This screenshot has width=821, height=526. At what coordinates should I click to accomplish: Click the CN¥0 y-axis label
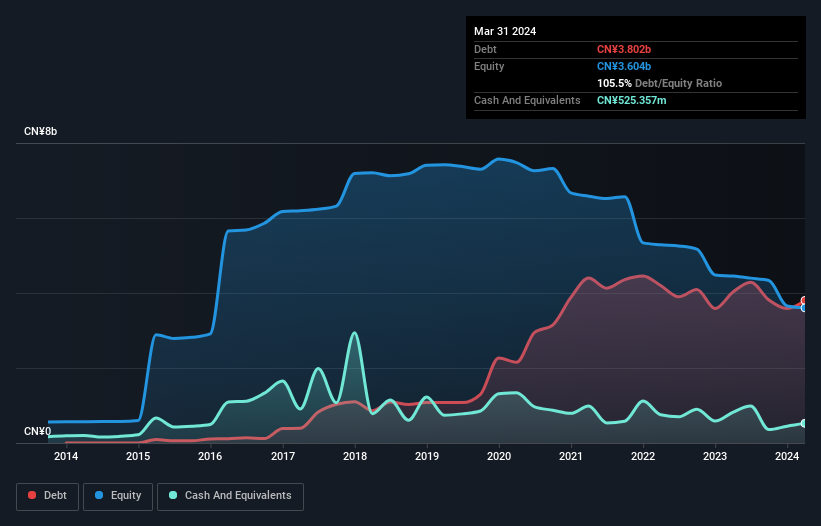pyautogui.click(x=37, y=431)
